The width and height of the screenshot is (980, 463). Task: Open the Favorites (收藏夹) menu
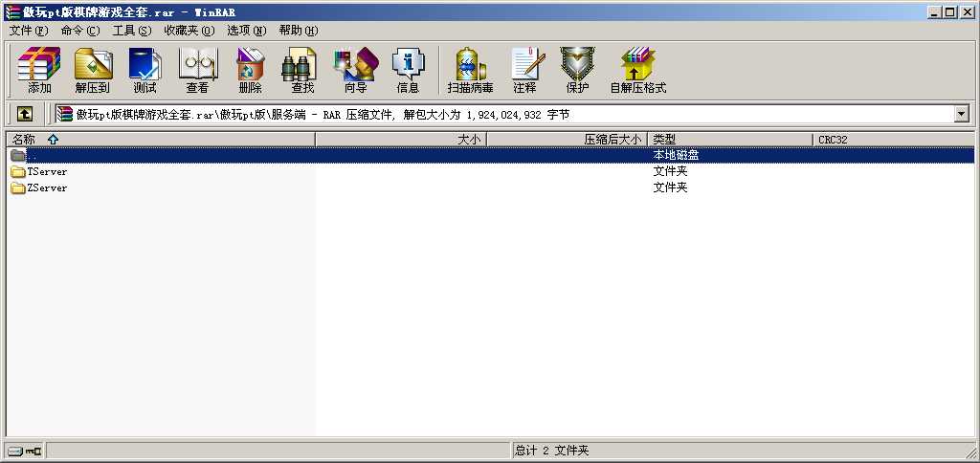pos(189,30)
